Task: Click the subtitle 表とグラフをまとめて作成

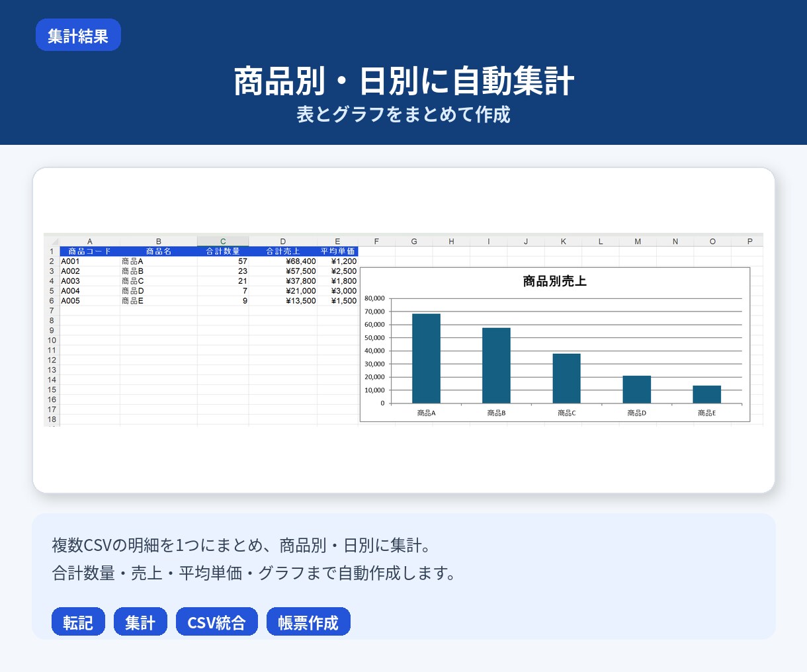Action: (x=403, y=114)
